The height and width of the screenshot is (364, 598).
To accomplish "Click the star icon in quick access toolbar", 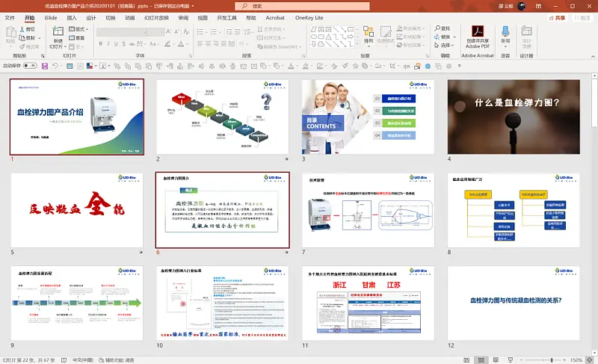I will click(356, 67).
